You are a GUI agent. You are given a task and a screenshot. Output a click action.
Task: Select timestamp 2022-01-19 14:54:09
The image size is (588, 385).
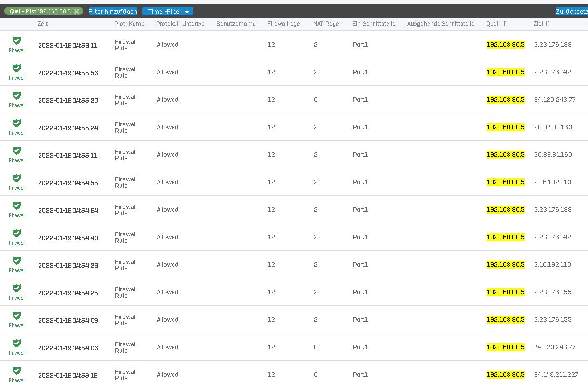pos(68,320)
